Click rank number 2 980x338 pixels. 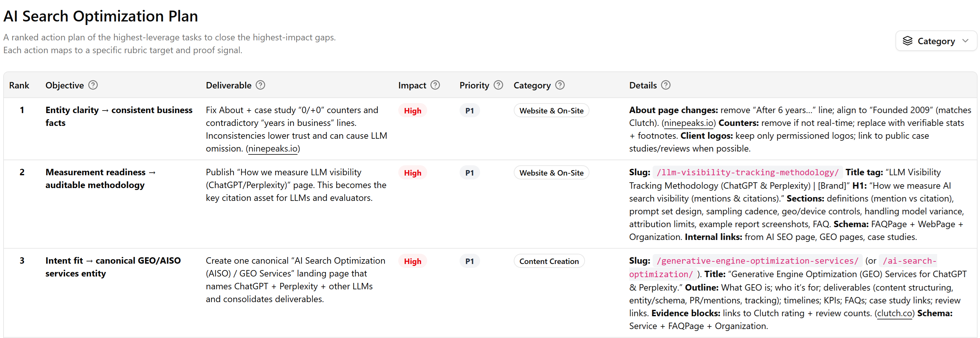tap(22, 173)
